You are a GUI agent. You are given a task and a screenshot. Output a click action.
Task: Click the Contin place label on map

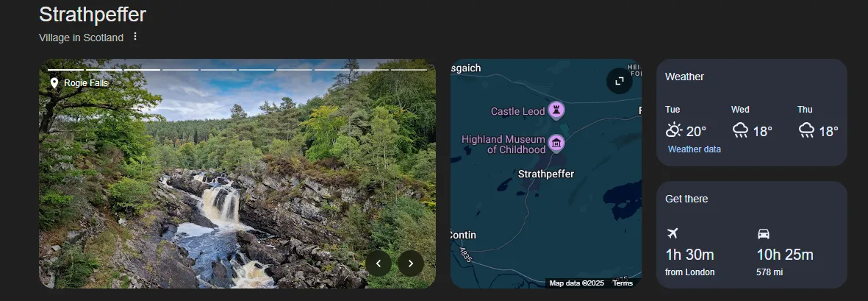[464, 236]
